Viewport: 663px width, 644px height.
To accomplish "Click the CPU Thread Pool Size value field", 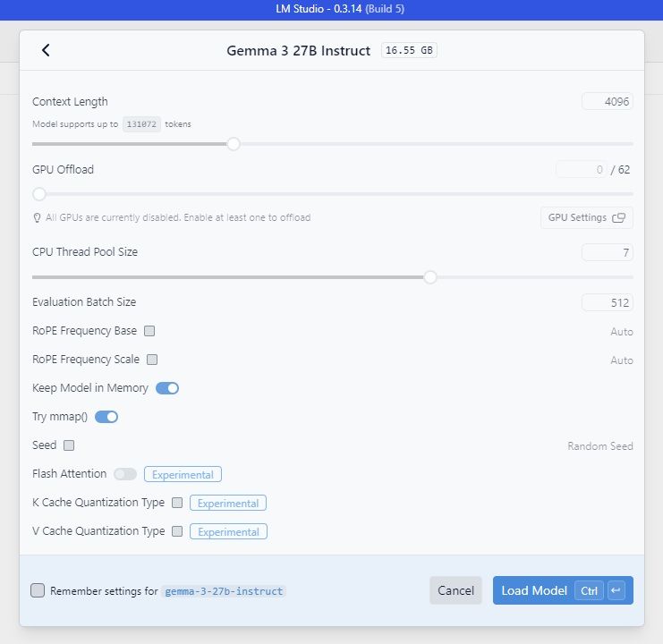I will coord(607,252).
